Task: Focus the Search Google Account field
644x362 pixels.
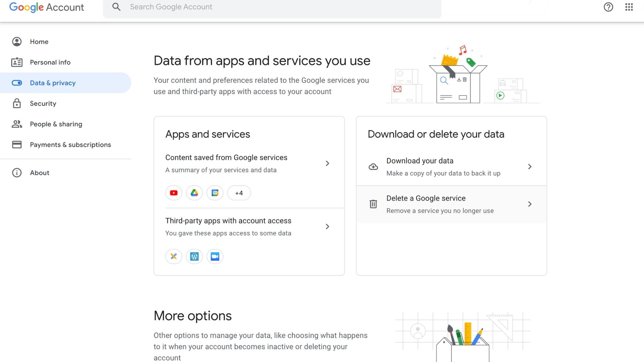Action: [272, 7]
